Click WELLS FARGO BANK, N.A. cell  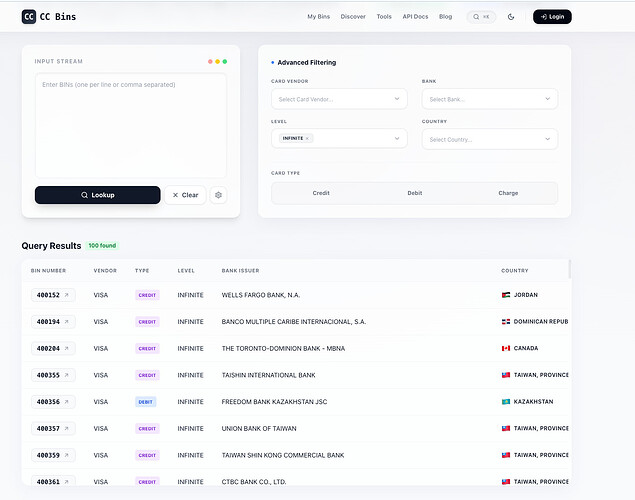click(x=261, y=295)
